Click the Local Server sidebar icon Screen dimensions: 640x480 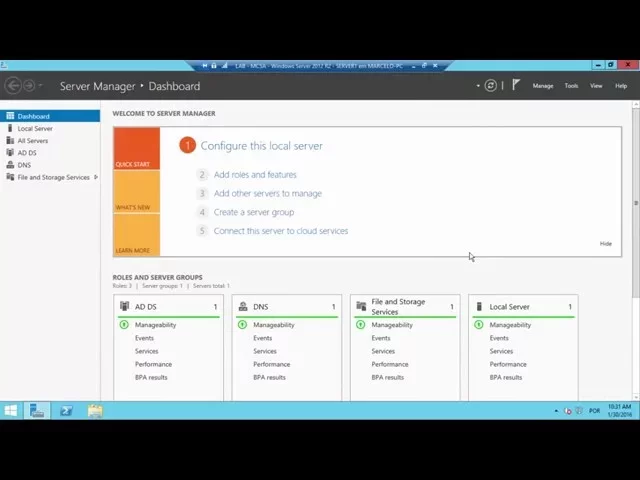(x=10, y=128)
